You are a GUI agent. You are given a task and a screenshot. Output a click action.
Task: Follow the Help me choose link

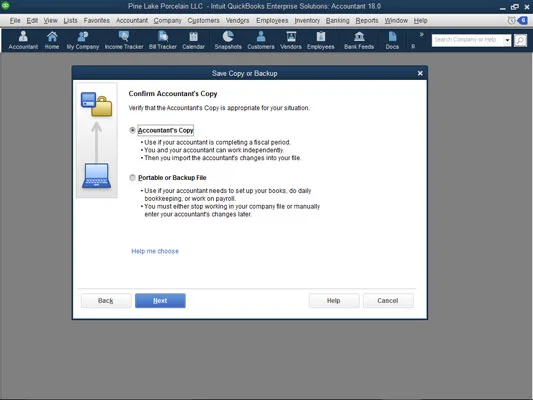(x=155, y=251)
